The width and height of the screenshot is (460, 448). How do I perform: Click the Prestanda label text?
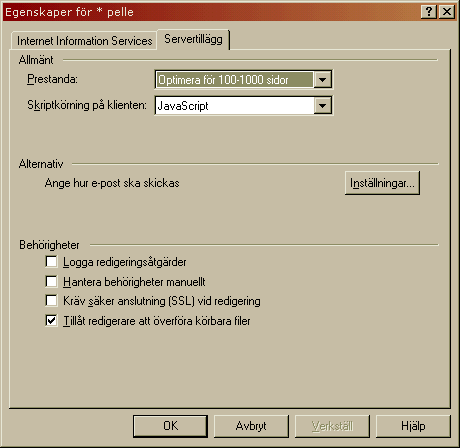click(x=52, y=79)
